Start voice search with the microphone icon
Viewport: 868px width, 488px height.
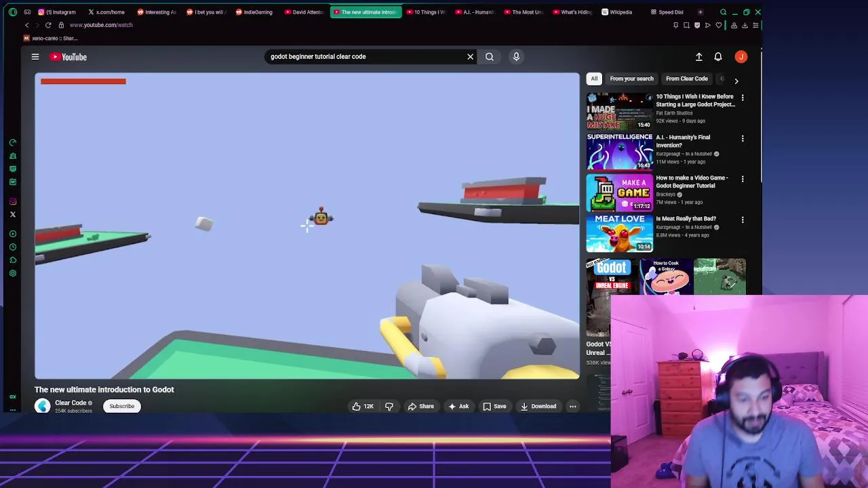tap(516, 57)
